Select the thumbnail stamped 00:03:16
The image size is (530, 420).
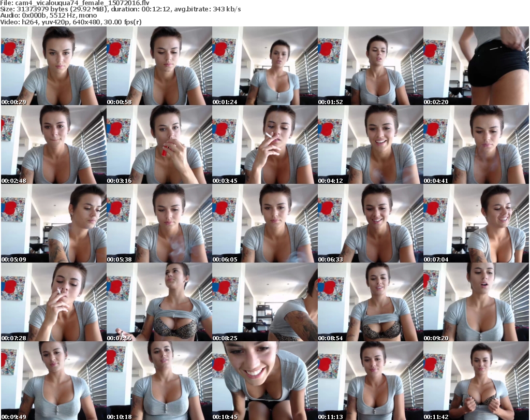159,144
